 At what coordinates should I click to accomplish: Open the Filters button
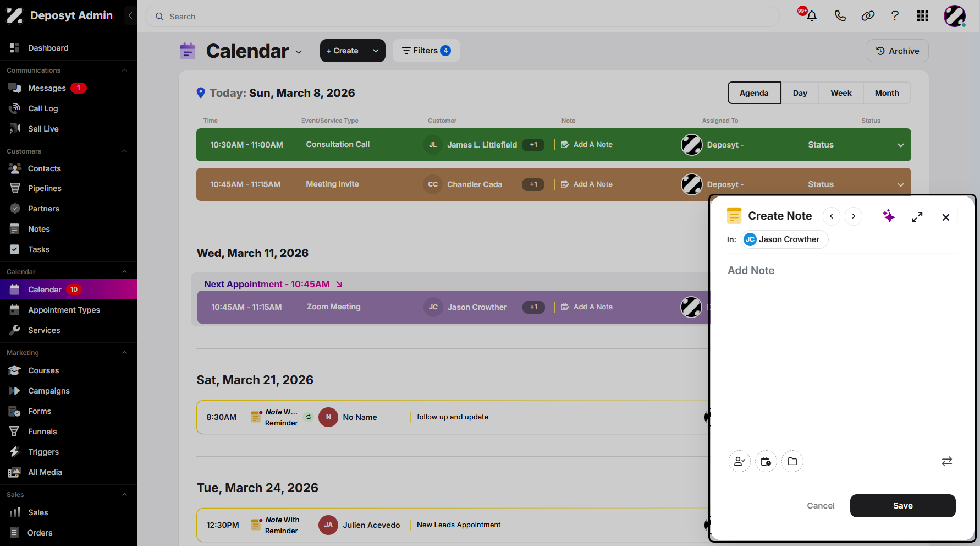click(426, 51)
